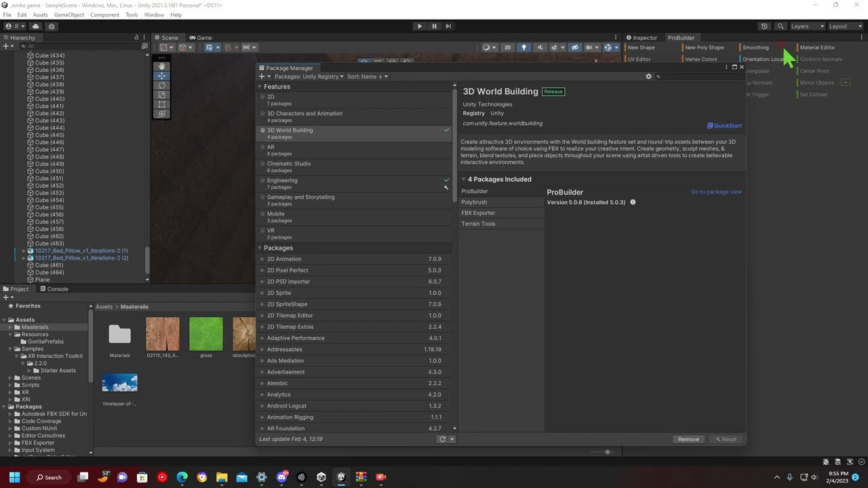Select the Scale tool in scene overlay
This screenshot has width=868, height=488.
pyautogui.click(x=161, y=95)
